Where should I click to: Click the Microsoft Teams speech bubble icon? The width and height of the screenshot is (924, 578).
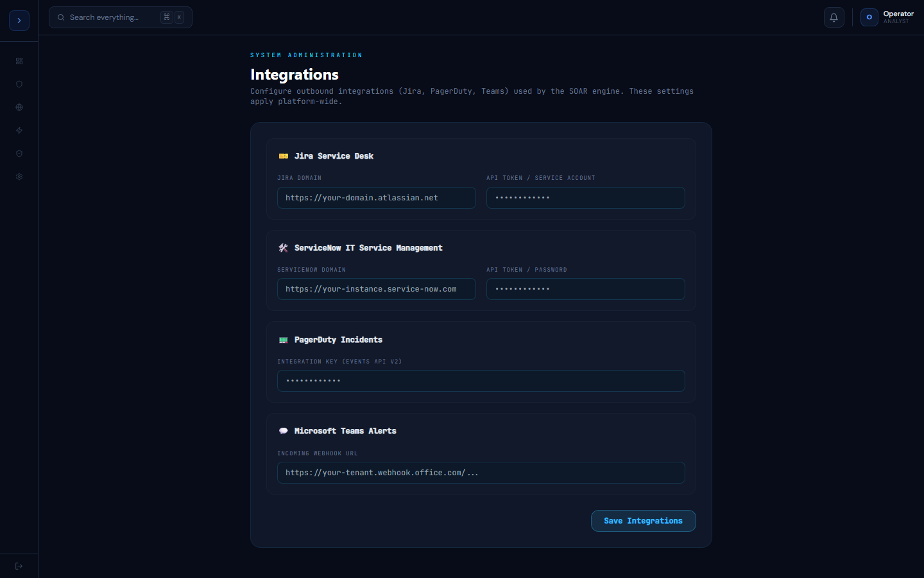click(283, 431)
